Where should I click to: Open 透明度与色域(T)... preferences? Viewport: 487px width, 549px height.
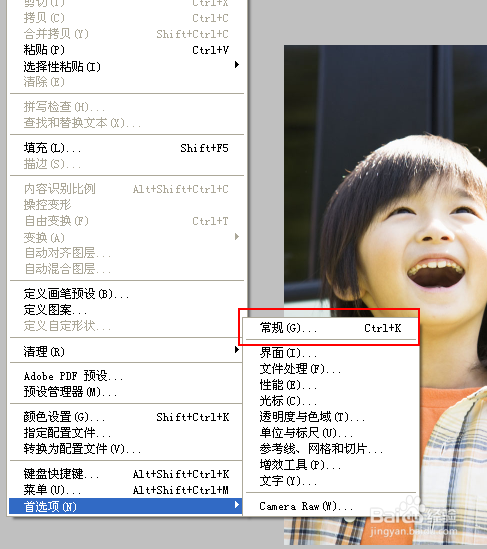[331, 417]
